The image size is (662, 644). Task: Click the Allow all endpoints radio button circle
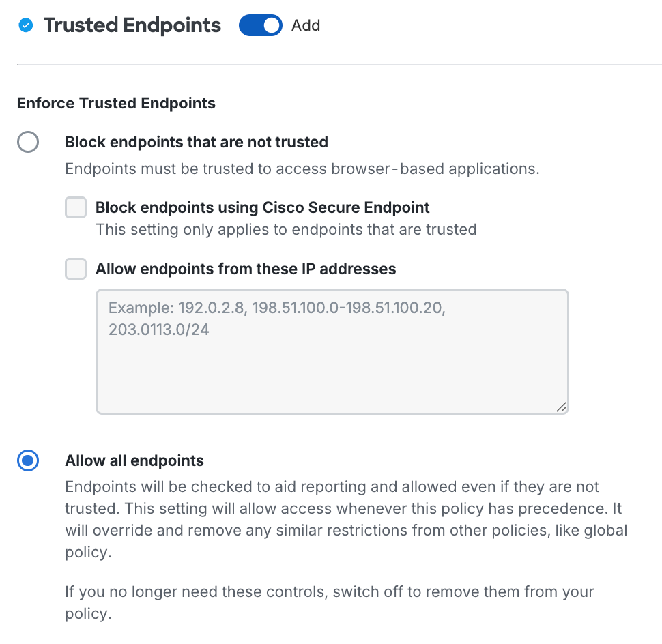tap(27, 460)
